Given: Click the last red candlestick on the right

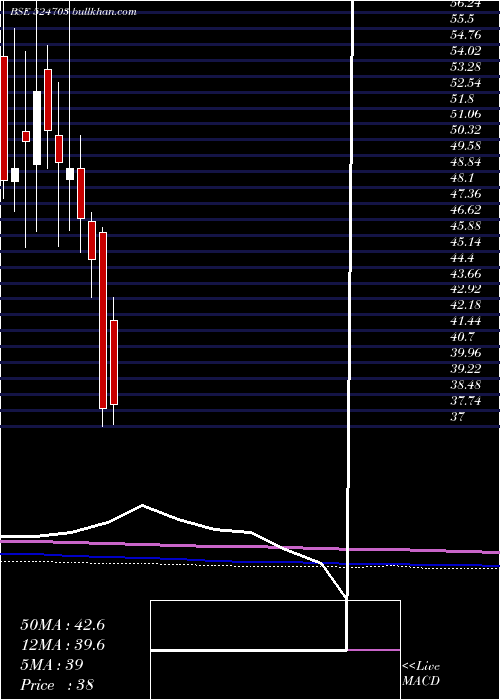Looking at the screenshot, I should tap(114, 362).
